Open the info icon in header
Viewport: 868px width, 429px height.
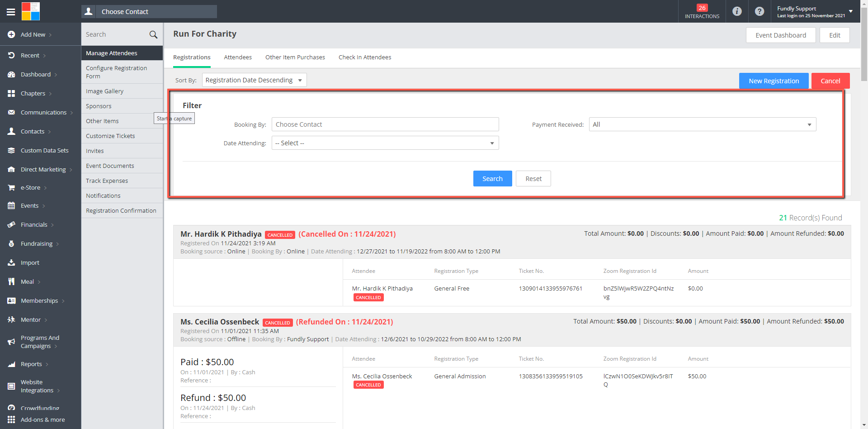click(737, 11)
